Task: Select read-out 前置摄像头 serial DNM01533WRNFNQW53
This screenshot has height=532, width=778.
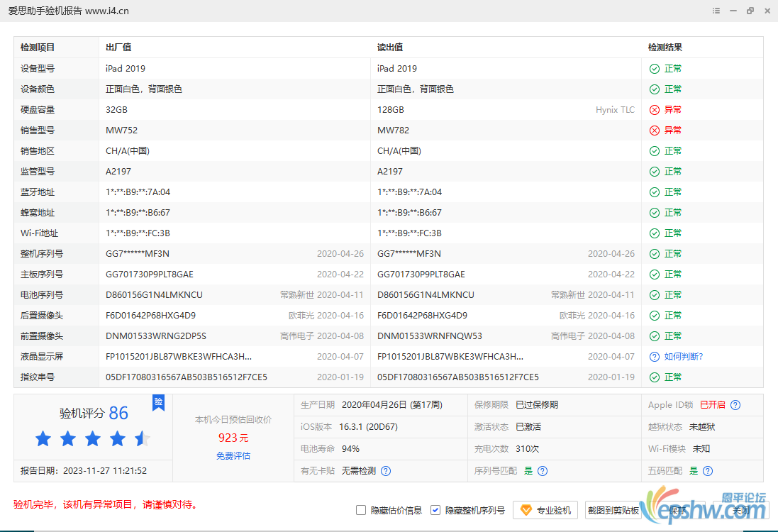Action: pos(430,336)
